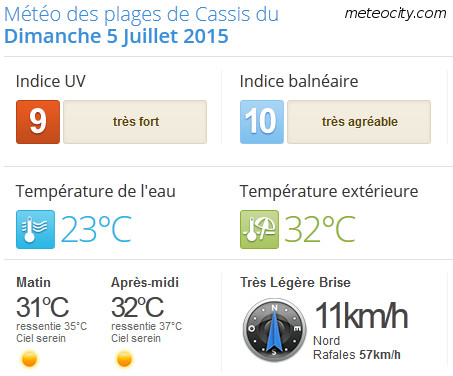Click the wind direction compass icon

(274, 329)
